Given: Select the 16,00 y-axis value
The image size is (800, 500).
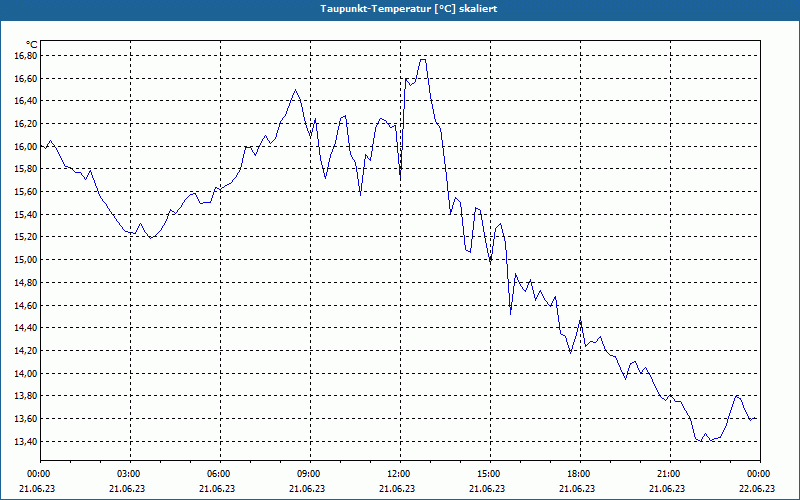Looking at the screenshot, I should tap(25, 146).
